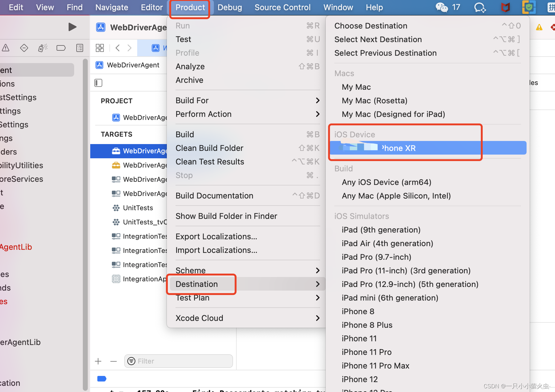This screenshot has height=392, width=555.
Task: Select My Mac destination
Action: tap(428, 87)
